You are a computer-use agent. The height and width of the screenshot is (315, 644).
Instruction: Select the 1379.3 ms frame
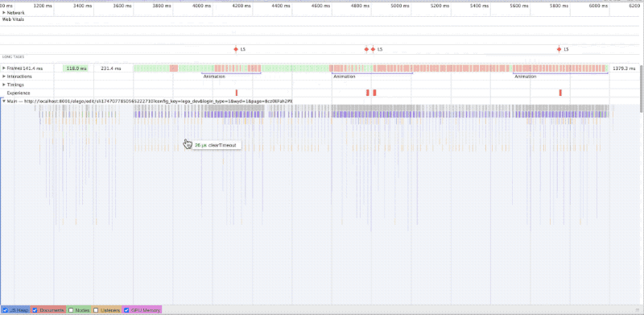point(624,68)
